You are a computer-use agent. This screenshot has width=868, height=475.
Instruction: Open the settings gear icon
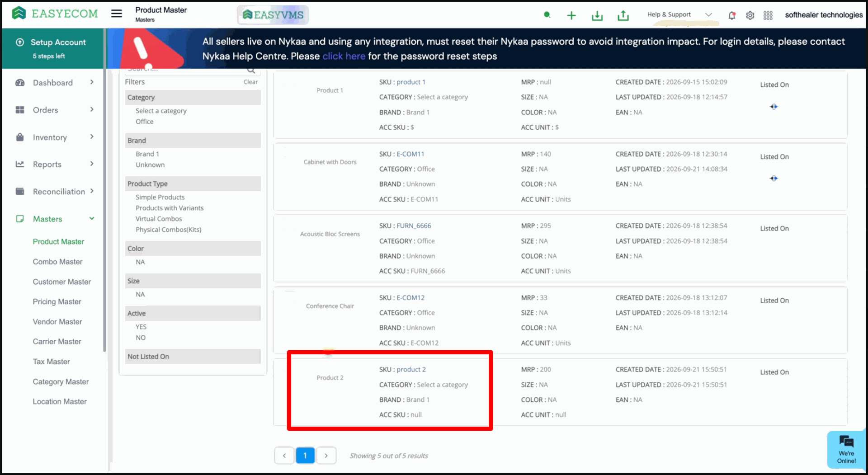[x=750, y=15]
